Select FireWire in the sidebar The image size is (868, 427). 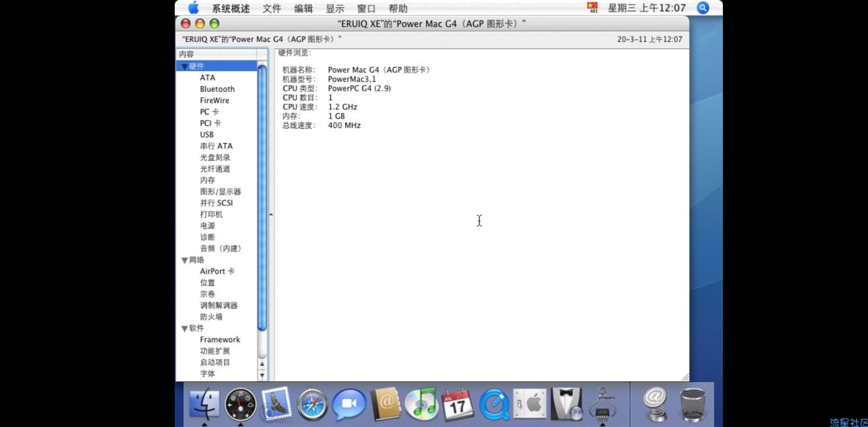click(x=214, y=100)
